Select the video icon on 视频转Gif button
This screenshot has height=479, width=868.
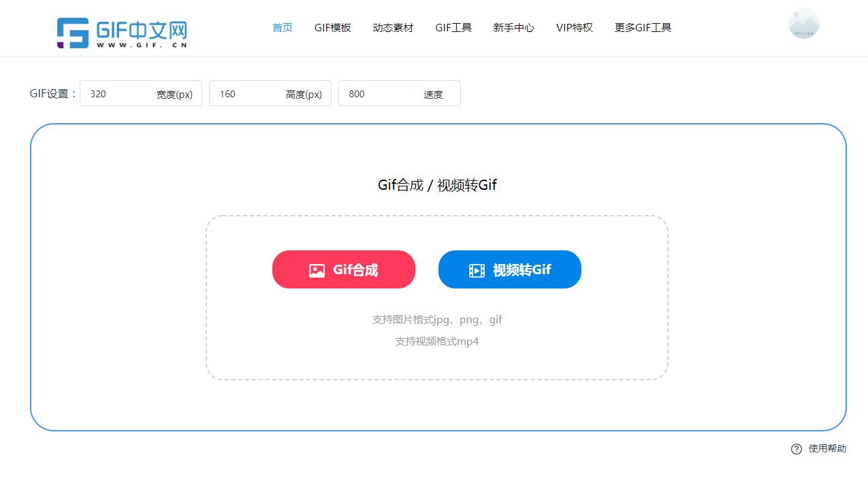[x=476, y=269]
